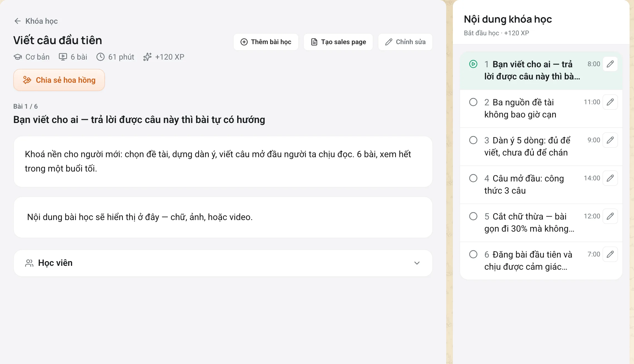
Task: Edit lesson 5 Cắt chữ thừa
Action: click(x=610, y=216)
